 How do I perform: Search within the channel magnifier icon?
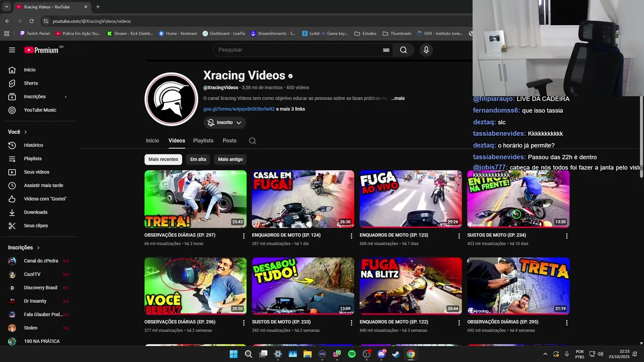click(x=253, y=141)
